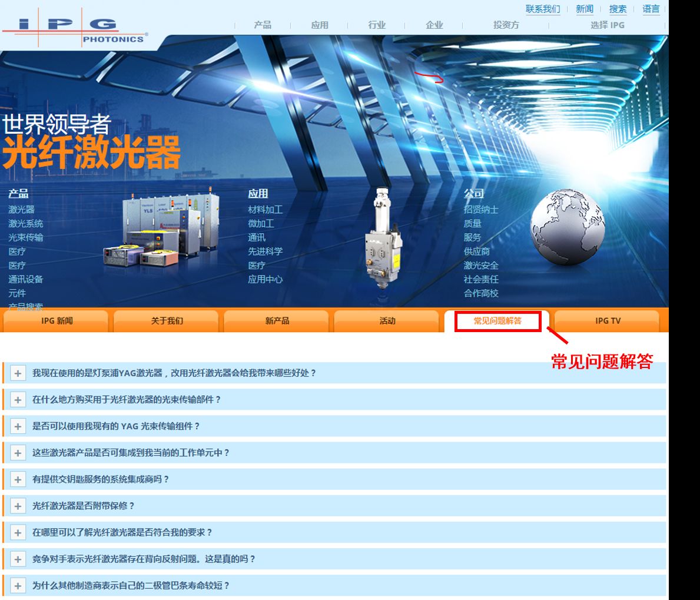Click the 新闻 link at top

point(585,9)
